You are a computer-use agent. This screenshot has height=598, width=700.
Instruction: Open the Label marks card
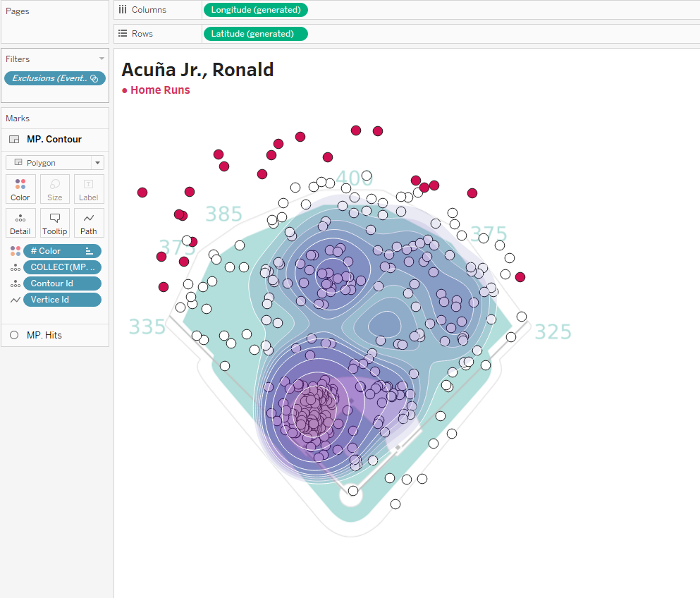(89, 189)
